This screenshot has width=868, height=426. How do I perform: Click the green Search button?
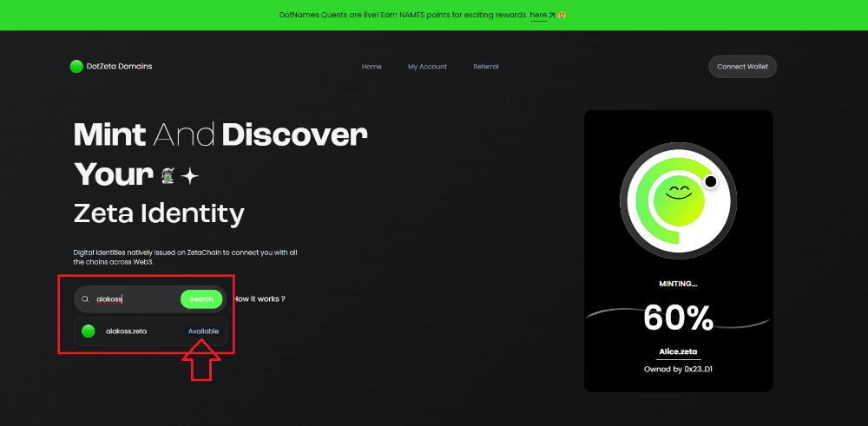[201, 299]
